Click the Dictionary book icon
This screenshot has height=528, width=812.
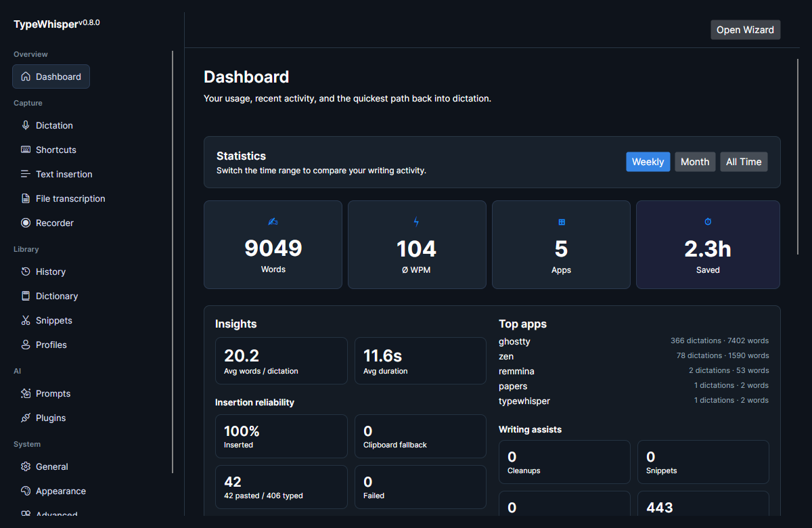(26, 296)
